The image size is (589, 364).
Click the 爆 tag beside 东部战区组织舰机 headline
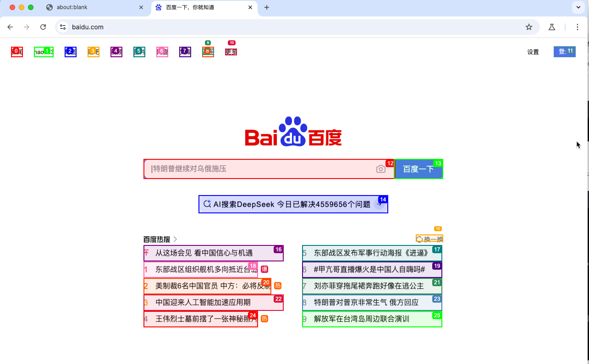point(264,269)
